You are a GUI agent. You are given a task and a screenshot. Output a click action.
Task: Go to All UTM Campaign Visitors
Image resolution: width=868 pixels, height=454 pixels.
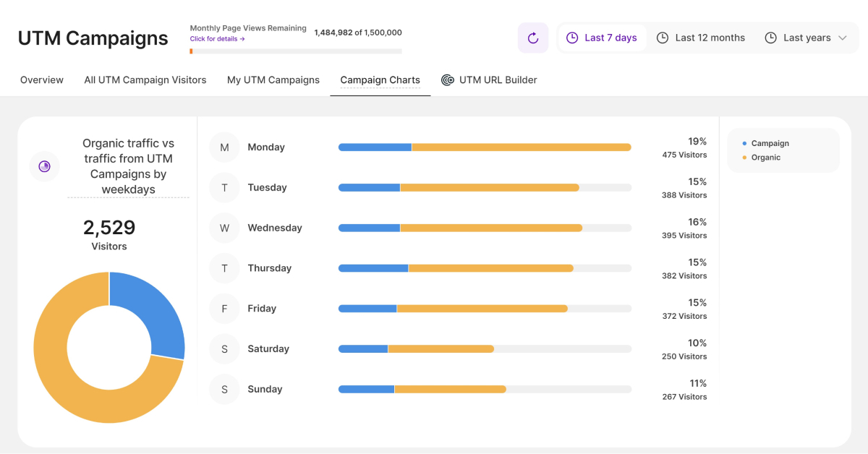click(x=145, y=80)
